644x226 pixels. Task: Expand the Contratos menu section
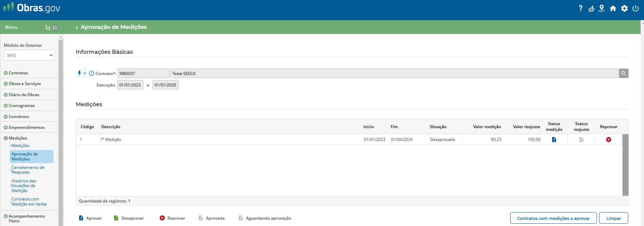pyautogui.click(x=6, y=73)
